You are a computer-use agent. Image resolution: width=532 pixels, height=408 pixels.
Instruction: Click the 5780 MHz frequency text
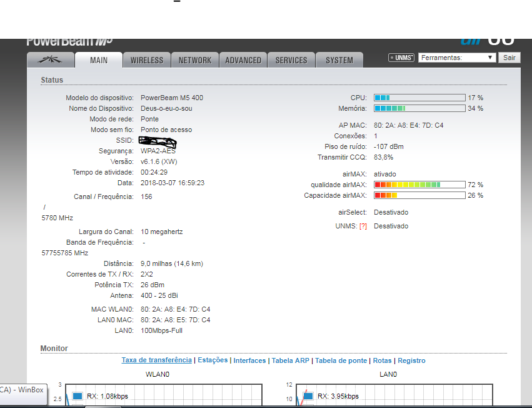[58, 218]
